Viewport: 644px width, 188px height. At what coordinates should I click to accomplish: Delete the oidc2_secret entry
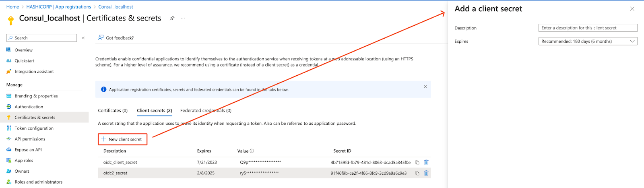[426, 173]
